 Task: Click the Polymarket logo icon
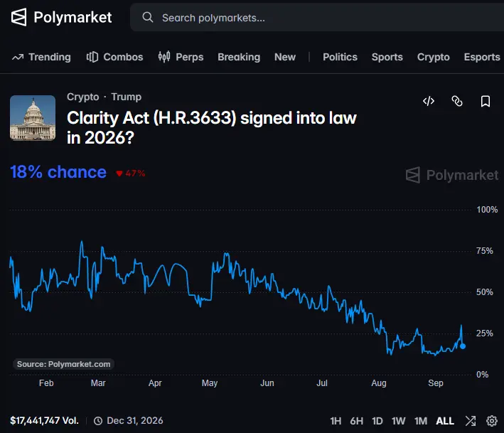pyautogui.click(x=18, y=17)
